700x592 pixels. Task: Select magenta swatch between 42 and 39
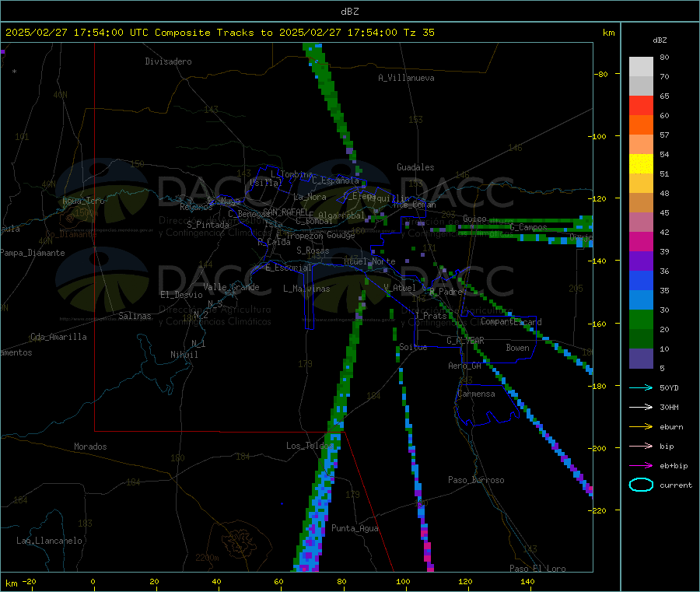point(641,241)
